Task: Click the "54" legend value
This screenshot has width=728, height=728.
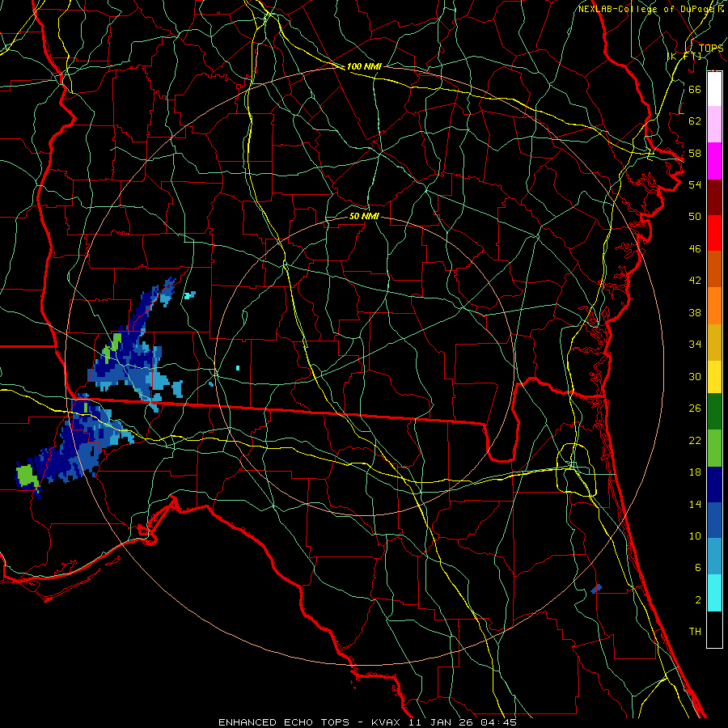Action: tap(695, 184)
